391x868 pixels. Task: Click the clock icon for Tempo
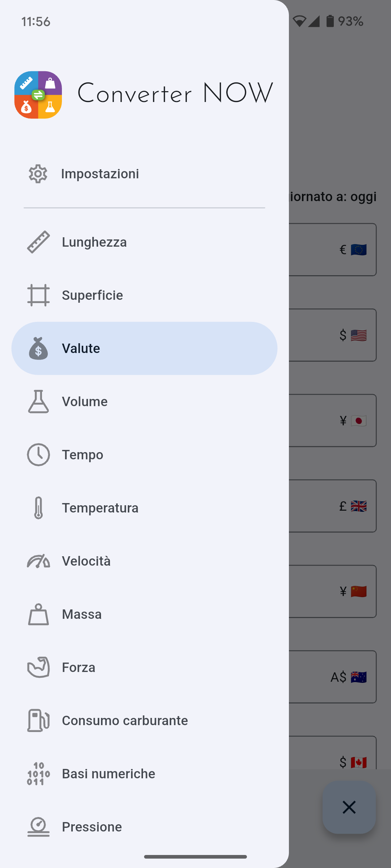38,455
